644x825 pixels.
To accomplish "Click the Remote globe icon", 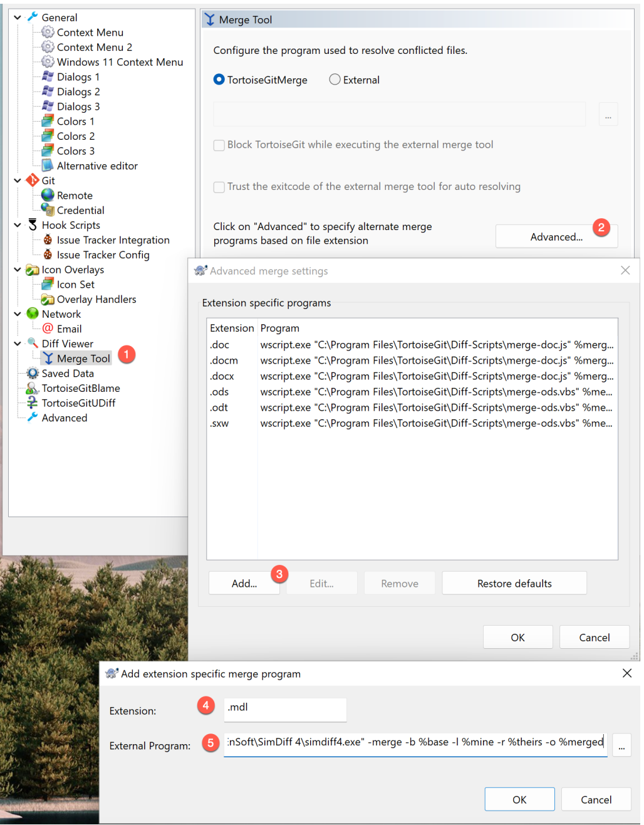I will coord(48,195).
